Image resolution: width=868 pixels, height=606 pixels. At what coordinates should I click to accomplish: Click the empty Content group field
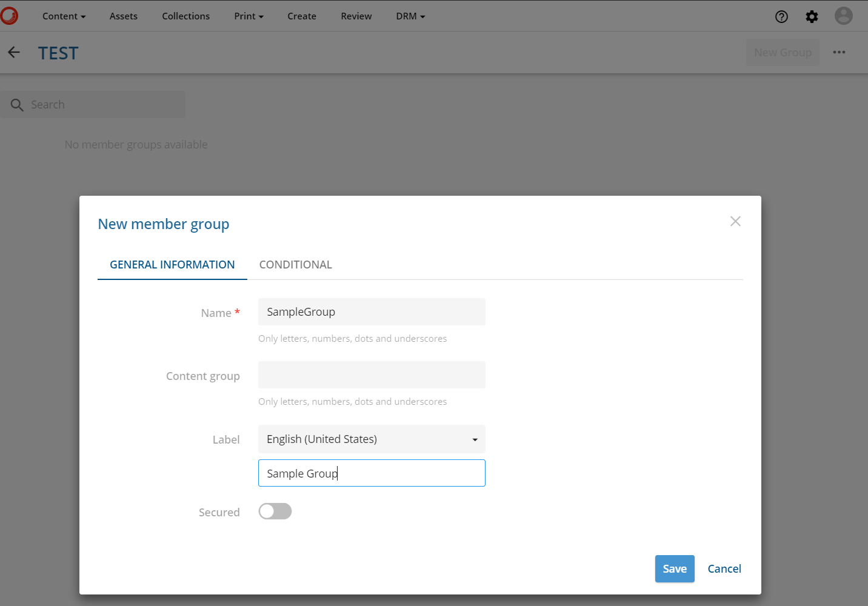pyautogui.click(x=372, y=375)
